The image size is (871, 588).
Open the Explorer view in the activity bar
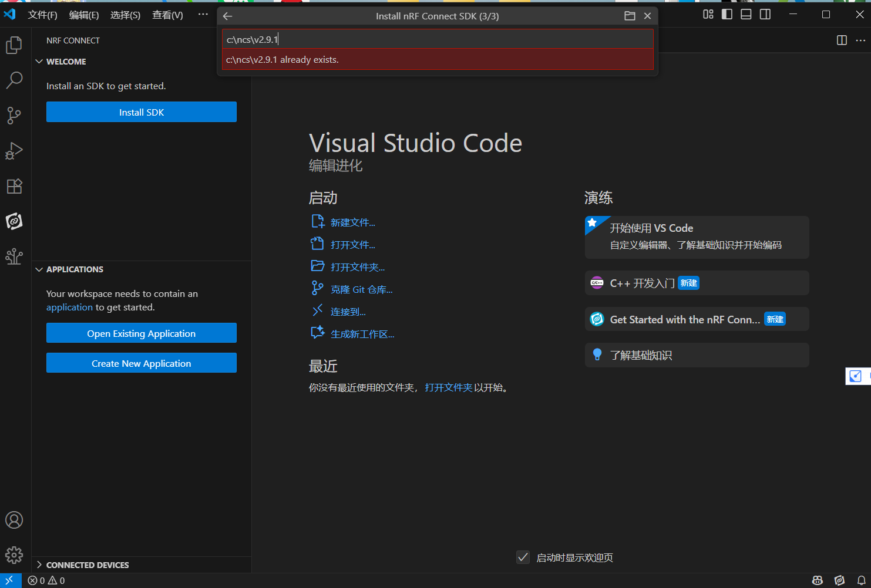click(x=14, y=45)
